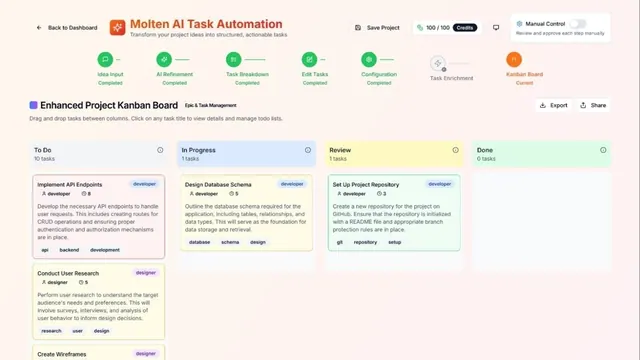Click the 'backend' tag
Viewport: 640px width, 360px height.
tap(69, 250)
